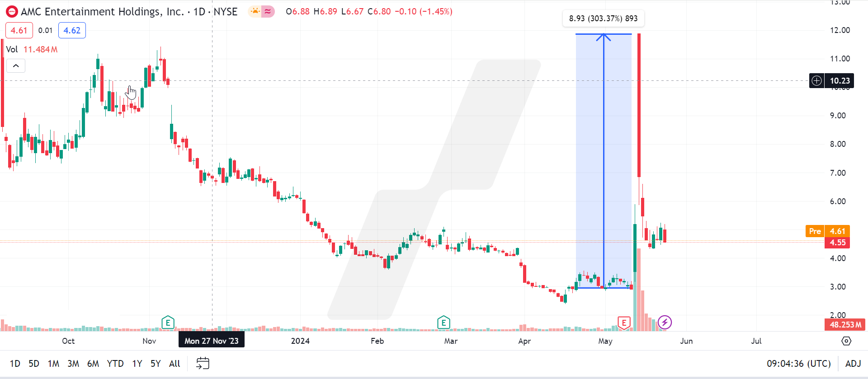Click the earnings marker near November
This screenshot has height=379, width=868.
click(168, 323)
